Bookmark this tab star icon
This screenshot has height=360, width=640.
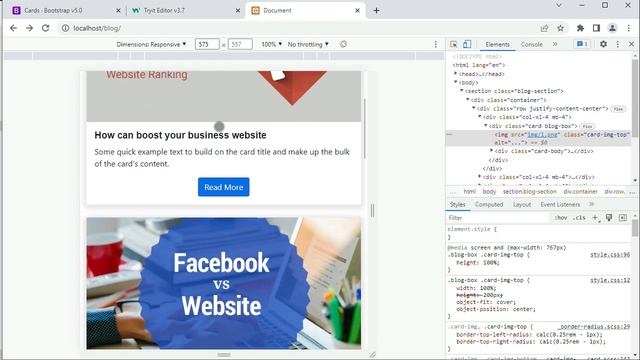[x=560, y=28]
